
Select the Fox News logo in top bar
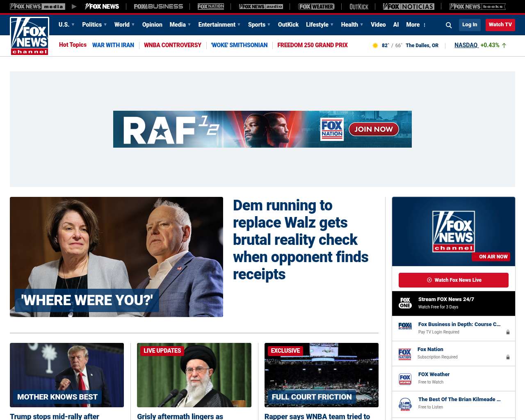(x=102, y=7)
